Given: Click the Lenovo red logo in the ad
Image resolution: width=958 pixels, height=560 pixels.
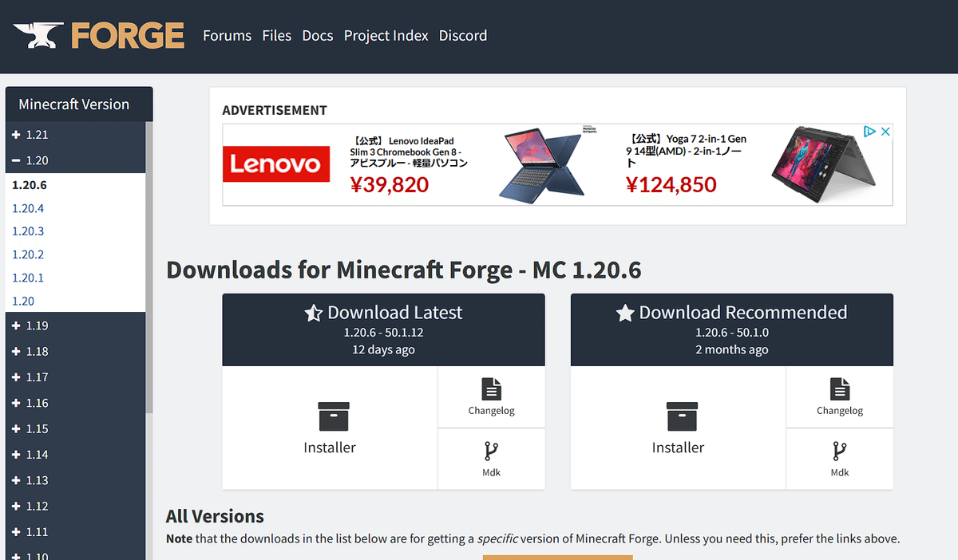Looking at the screenshot, I should 276,164.
